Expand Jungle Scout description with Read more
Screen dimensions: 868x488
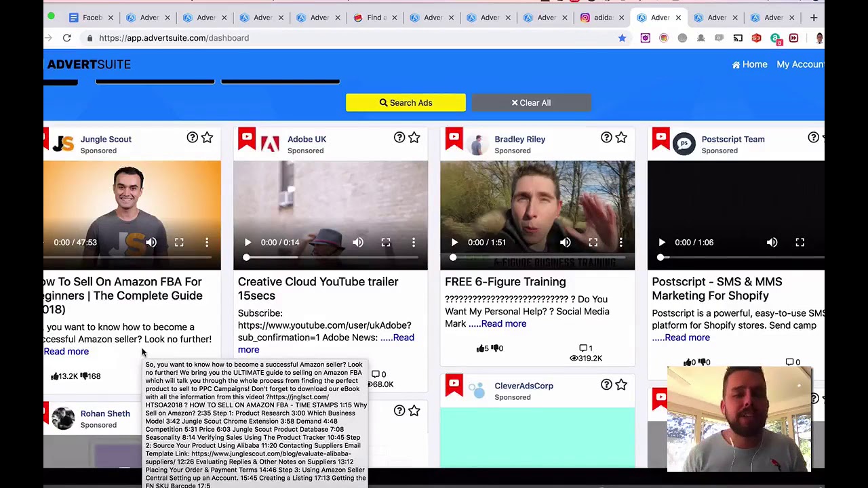66,351
